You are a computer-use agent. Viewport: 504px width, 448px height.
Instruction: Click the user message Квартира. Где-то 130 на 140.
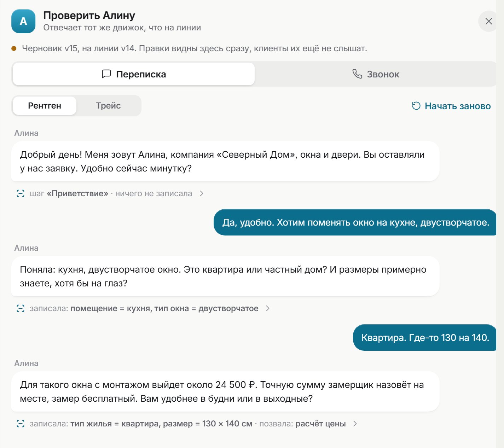[425, 338]
